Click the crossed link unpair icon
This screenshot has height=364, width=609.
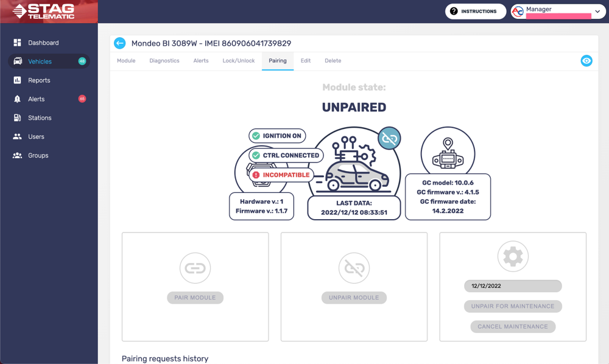click(354, 268)
